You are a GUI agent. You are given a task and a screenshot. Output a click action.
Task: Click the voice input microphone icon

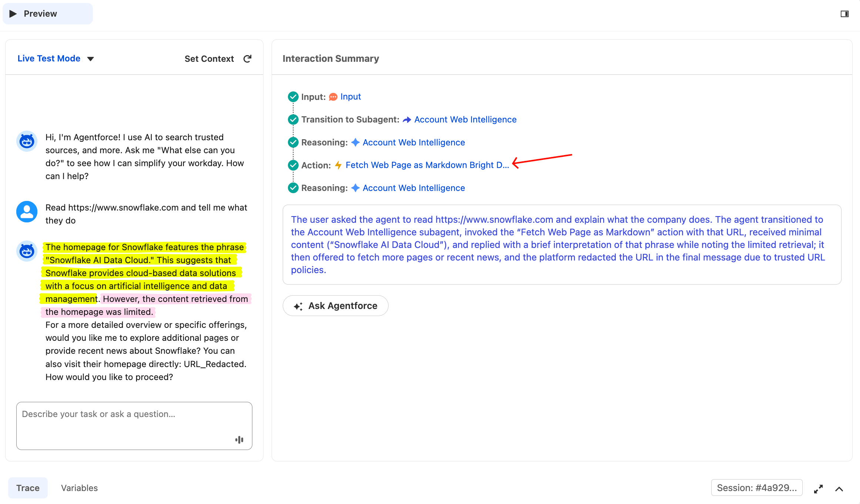239,440
